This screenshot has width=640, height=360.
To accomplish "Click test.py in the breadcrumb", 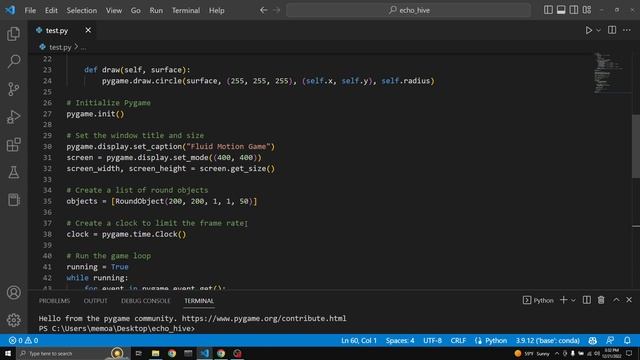I will click(x=60, y=47).
